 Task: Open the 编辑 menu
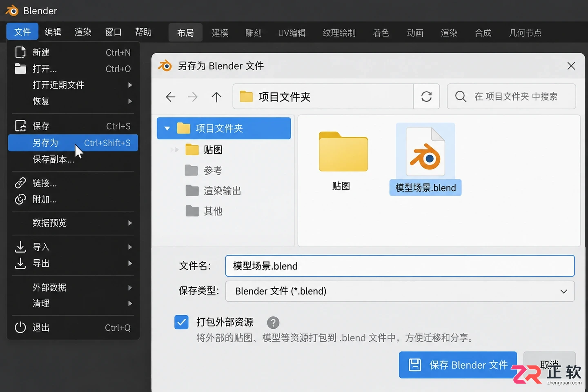tap(53, 32)
